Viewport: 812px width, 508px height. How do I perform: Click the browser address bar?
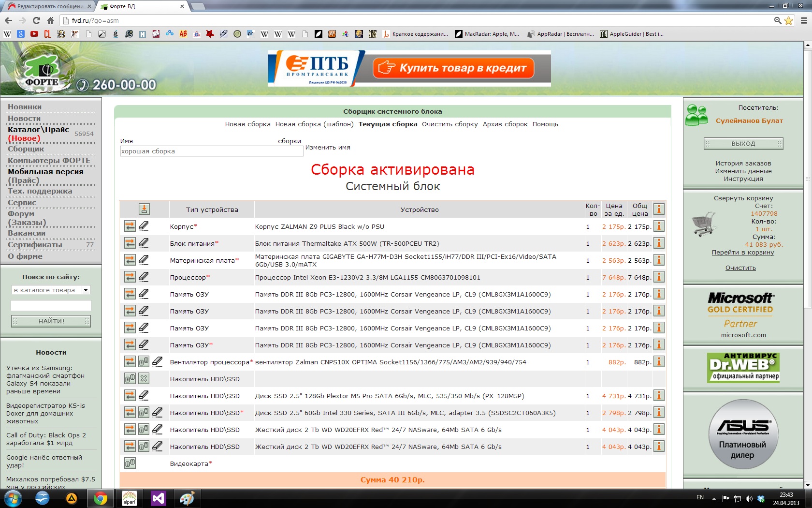[416, 20]
